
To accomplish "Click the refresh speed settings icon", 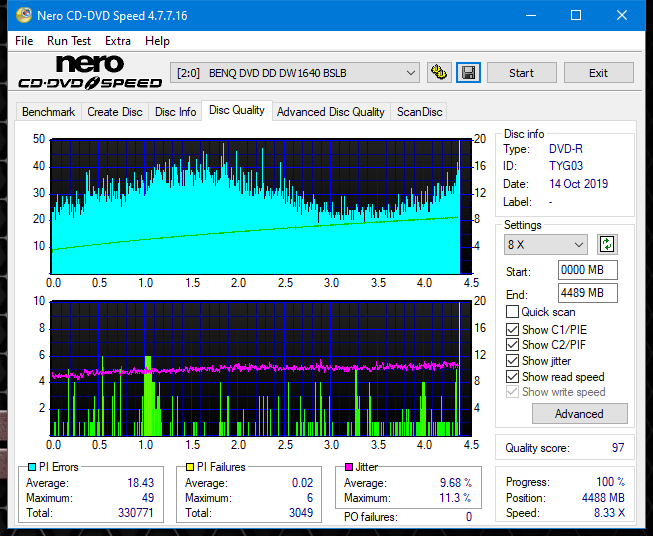I will point(607,244).
